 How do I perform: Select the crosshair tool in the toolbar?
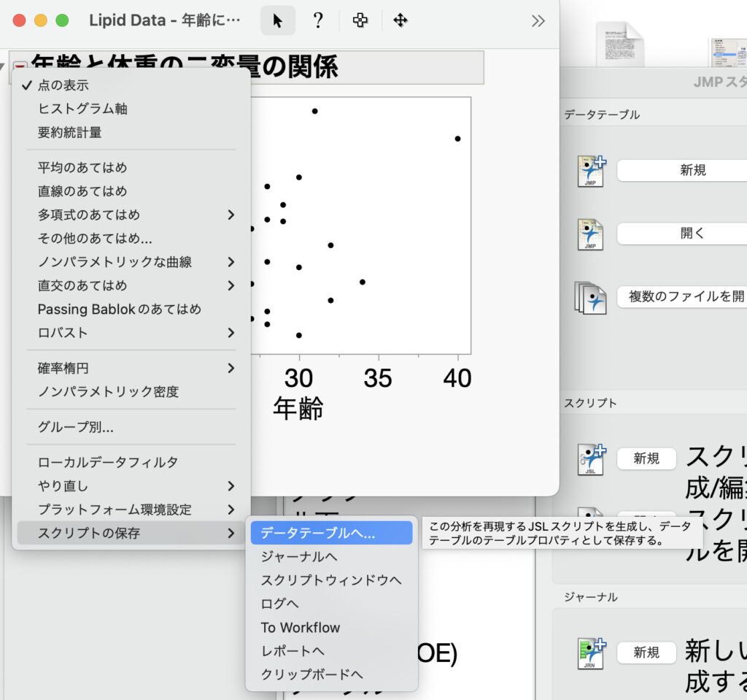[360, 20]
